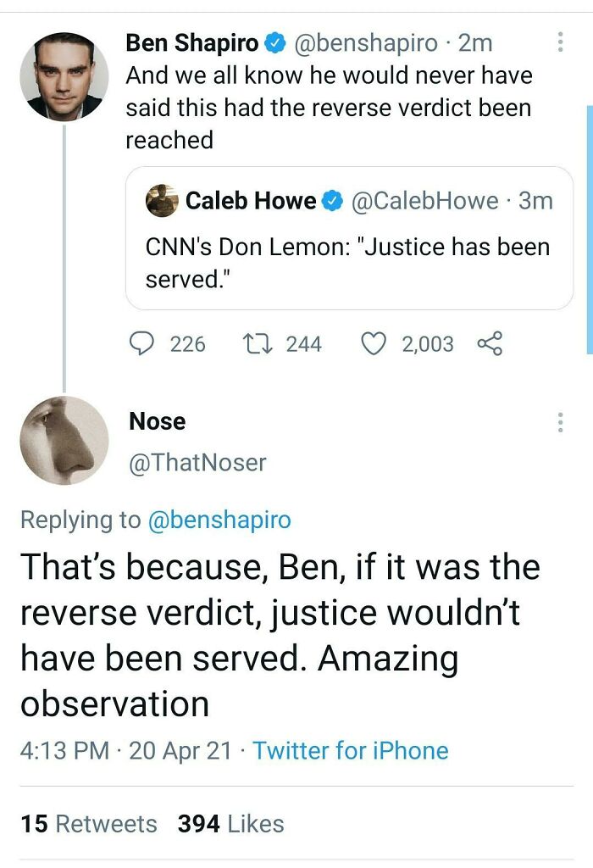
Task: Open the Twitter for iPhone source link
Action: (351, 750)
